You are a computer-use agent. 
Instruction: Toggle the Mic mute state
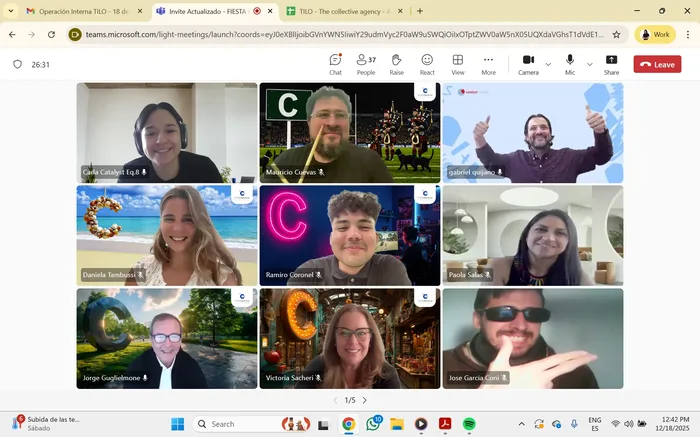coord(570,64)
